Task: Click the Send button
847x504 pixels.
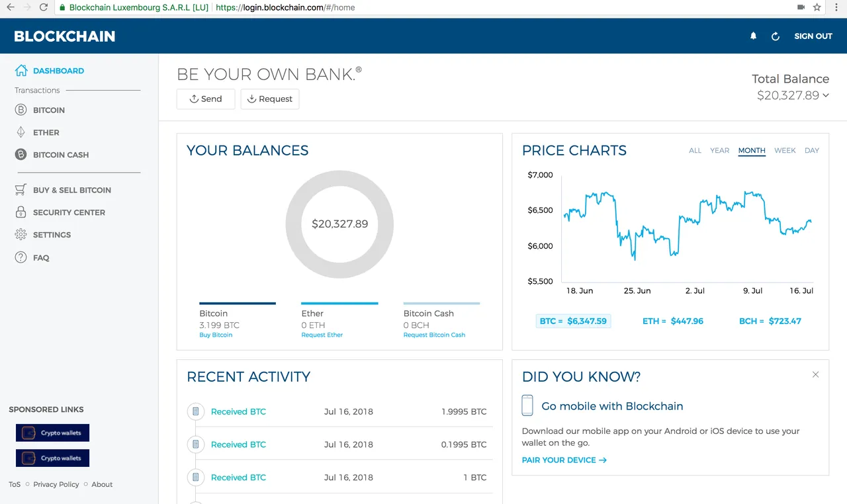Action: pyautogui.click(x=206, y=99)
